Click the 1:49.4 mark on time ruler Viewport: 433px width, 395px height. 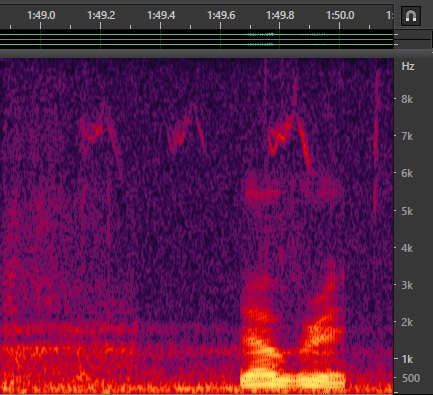[161, 15]
